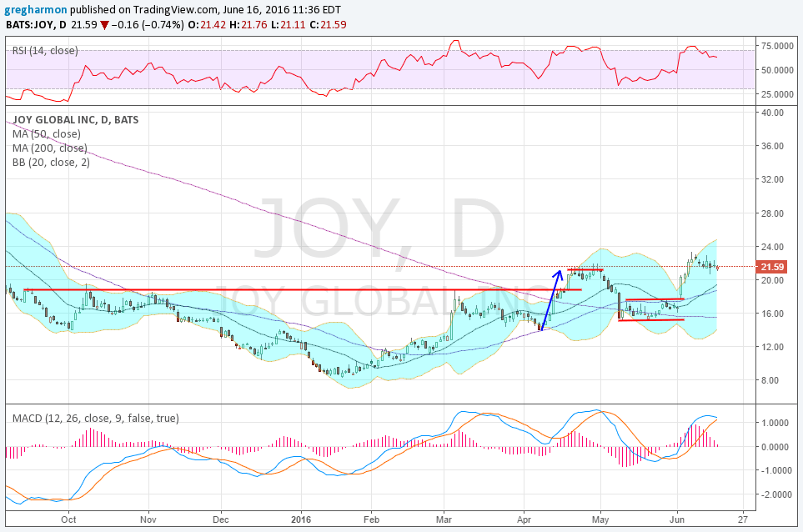This screenshot has height=532, width=803.
Task: Select the JOY GLOBAL INC, D, BATS title
Action: click(75, 119)
